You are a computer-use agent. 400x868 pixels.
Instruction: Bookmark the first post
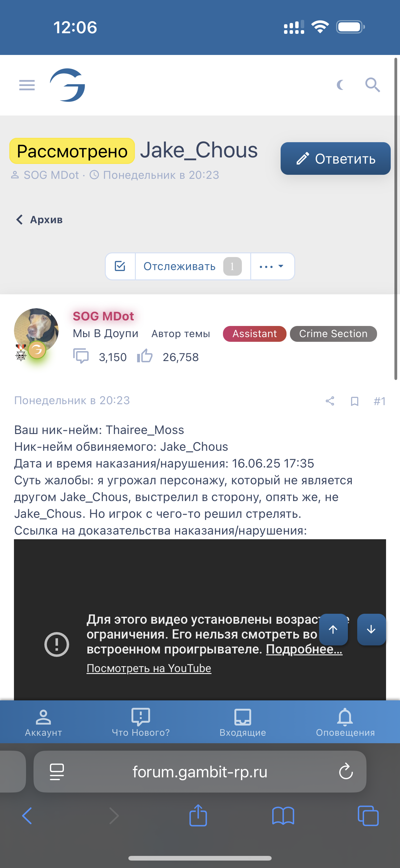(354, 401)
